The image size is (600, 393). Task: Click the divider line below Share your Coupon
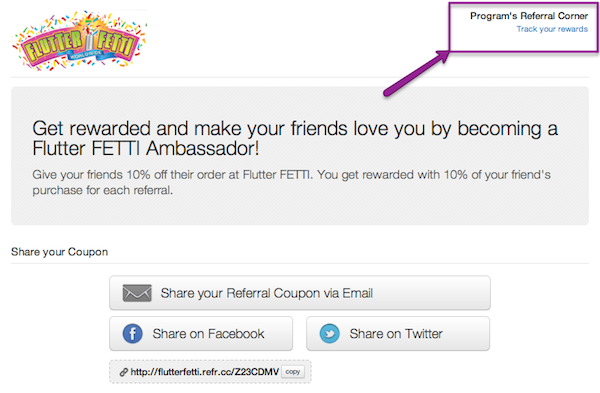coord(300,263)
